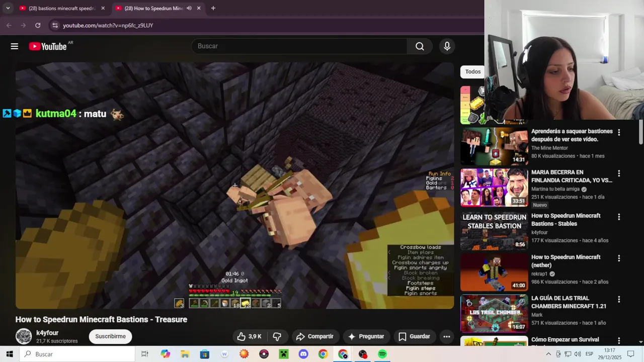Close the 'How to Speedrun Mine...' tab
This screenshot has width=644, height=362.
pyautogui.click(x=199, y=8)
